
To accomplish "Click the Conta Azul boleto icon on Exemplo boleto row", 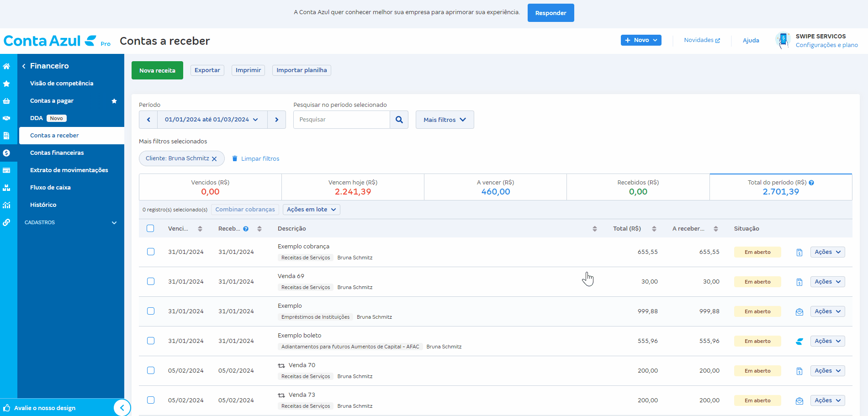I will click(x=799, y=342).
